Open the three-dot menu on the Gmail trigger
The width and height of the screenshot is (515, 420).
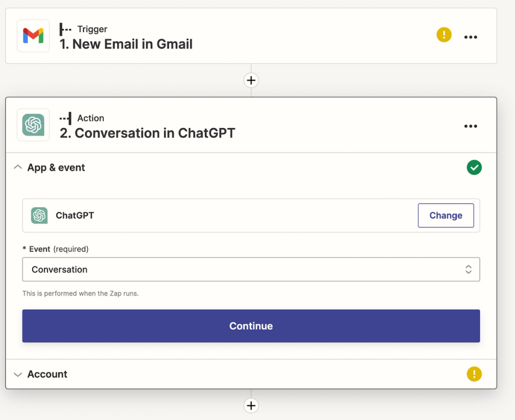pos(470,37)
